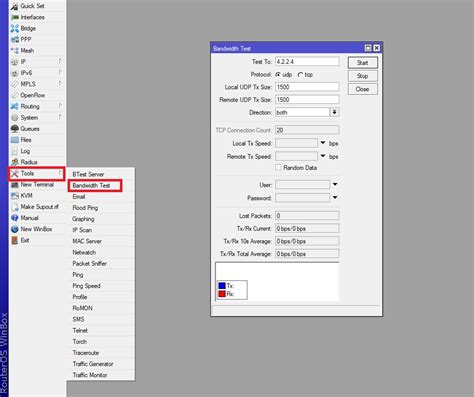Click the blue Tx color swatch
Image resolution: width=474 pixels, height=397 pixels.
[222, 286]
